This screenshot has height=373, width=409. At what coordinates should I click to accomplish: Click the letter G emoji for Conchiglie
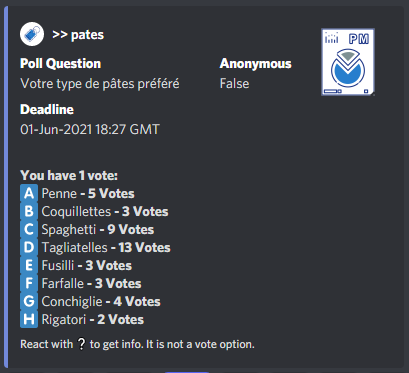point(29,301)
